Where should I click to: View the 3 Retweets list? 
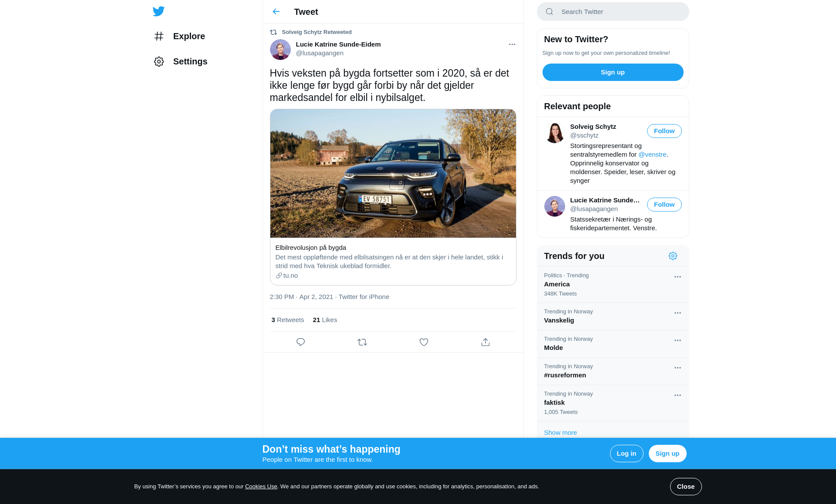click(287, 320)
